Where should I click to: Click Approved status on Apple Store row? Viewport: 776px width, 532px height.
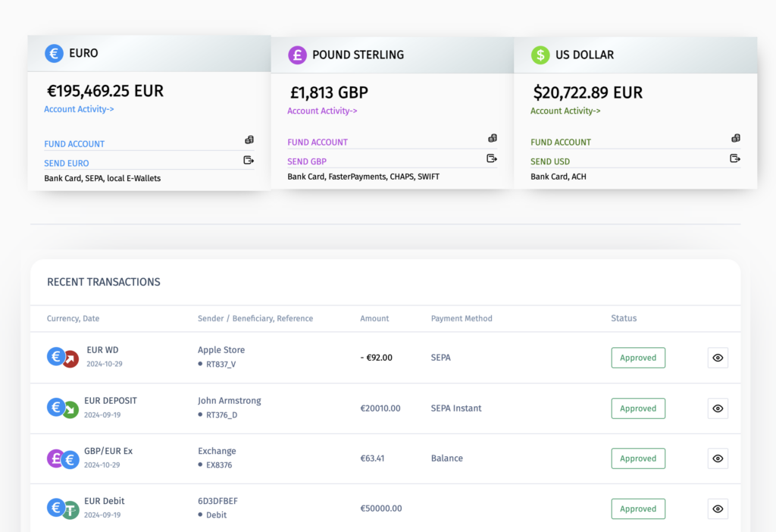[638, 358]
